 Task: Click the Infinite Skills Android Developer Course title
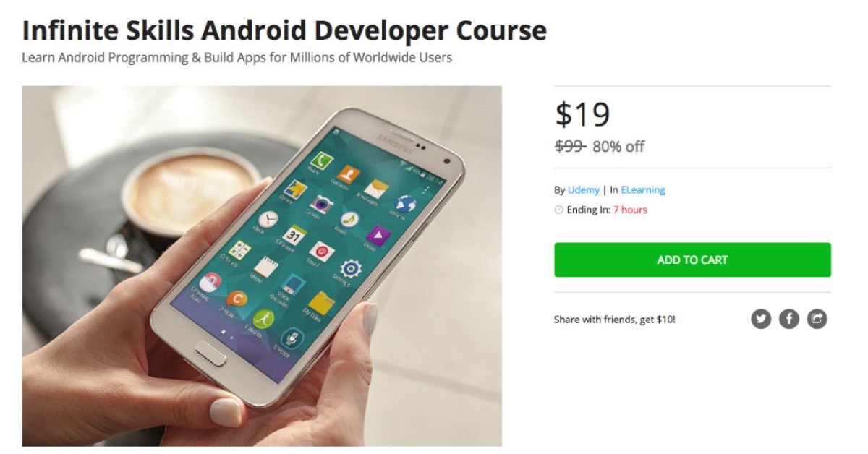pyautogui.click(x=284, y=30)
